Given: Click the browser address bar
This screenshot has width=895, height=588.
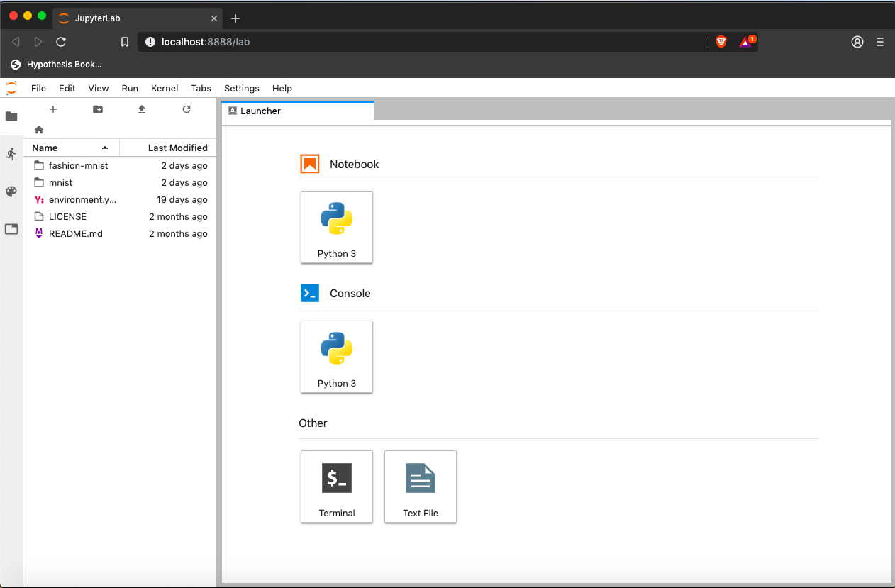Looking at the screenshot, I should (x=426, y=42).
